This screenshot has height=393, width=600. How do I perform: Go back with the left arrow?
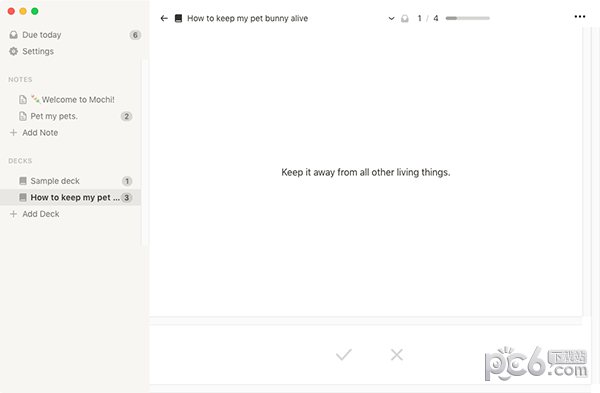tap(164, 18)
